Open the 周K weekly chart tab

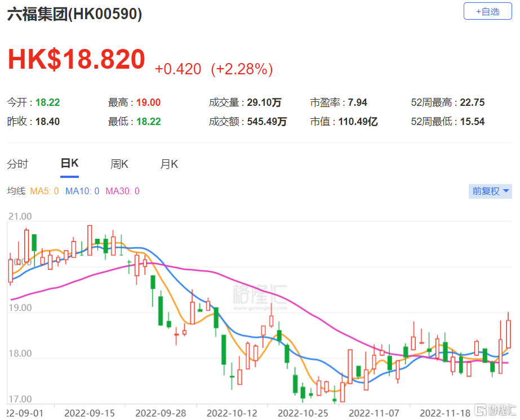(119, 164)
